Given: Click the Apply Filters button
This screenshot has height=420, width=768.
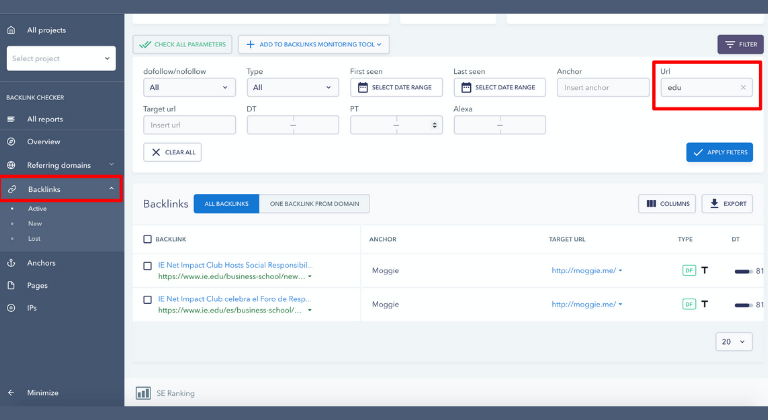Looking at the screenshot, I should click(719, 152).
